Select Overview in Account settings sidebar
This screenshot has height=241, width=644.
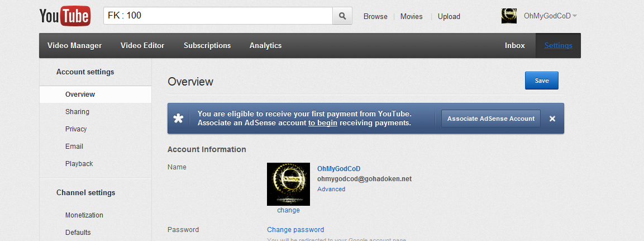click(96, 94)
